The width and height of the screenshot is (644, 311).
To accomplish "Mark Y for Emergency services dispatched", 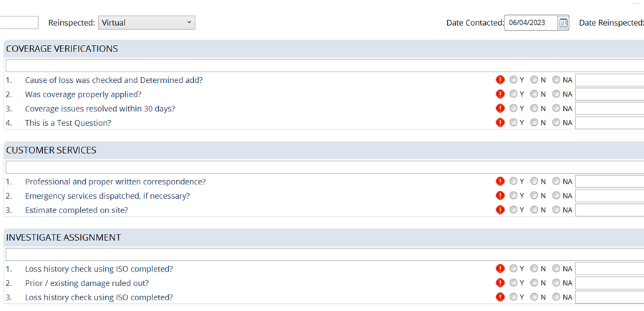I will (x=514, y=196).
